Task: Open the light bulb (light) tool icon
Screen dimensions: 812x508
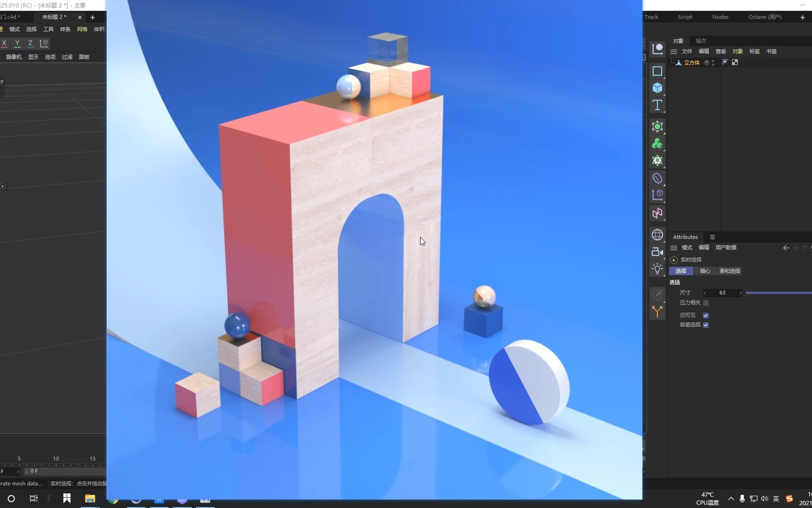Action: (x=657, y=269)
